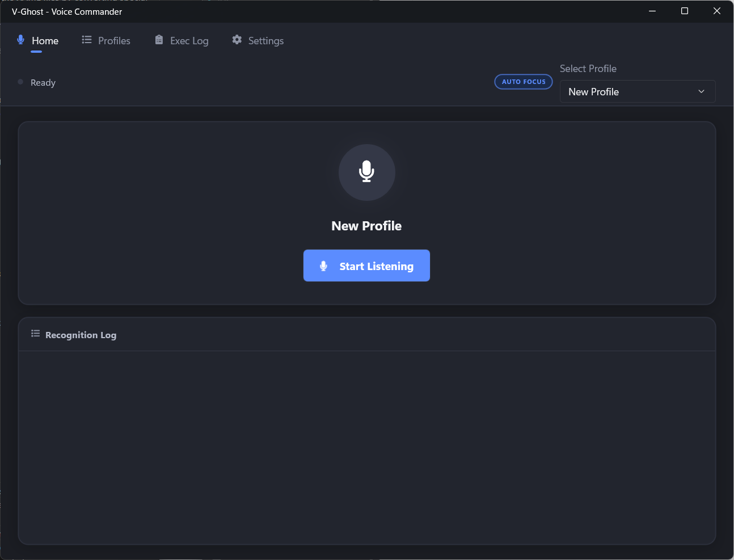Image resolution: width=734 pixels, height=560 pixels.
Task: Click the microphone icon on the Home tab
Action: pyautogui.click(x=21, y=40)
